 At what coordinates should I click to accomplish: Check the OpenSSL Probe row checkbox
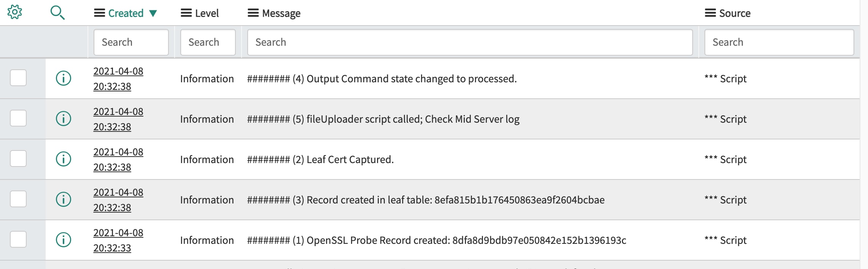coord(18,240)
